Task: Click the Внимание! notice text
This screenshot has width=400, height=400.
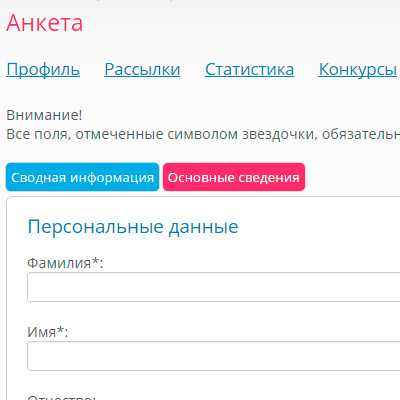Action: pos(44,115)
